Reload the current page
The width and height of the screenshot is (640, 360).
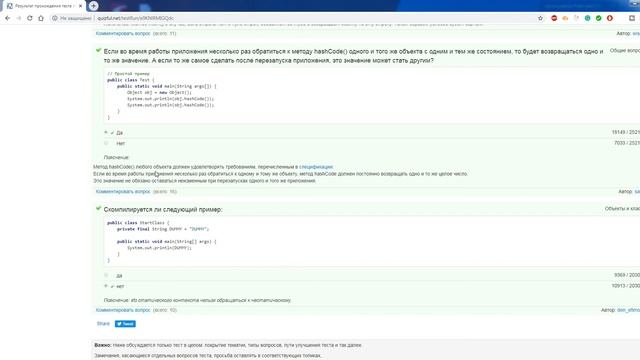[x=30, y=18]
